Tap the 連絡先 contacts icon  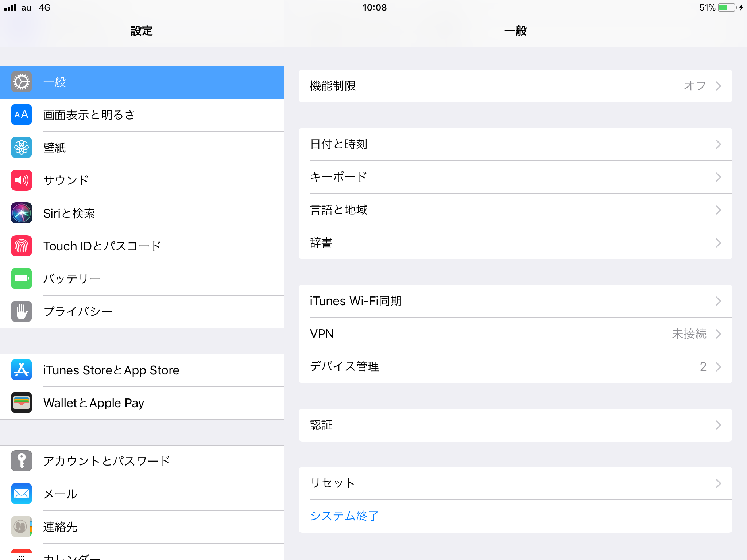pyautogui.click(x=22, y=526)
